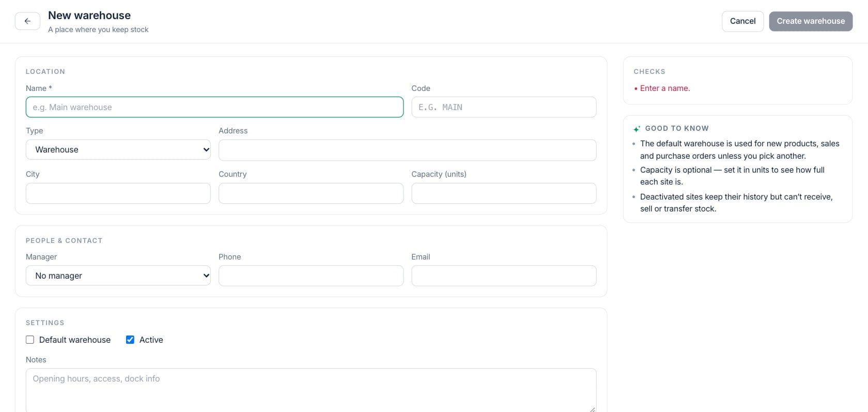
Task: Enable the Default warehouse checkbox
Action: pyautogui.click(x=30, y=340)
